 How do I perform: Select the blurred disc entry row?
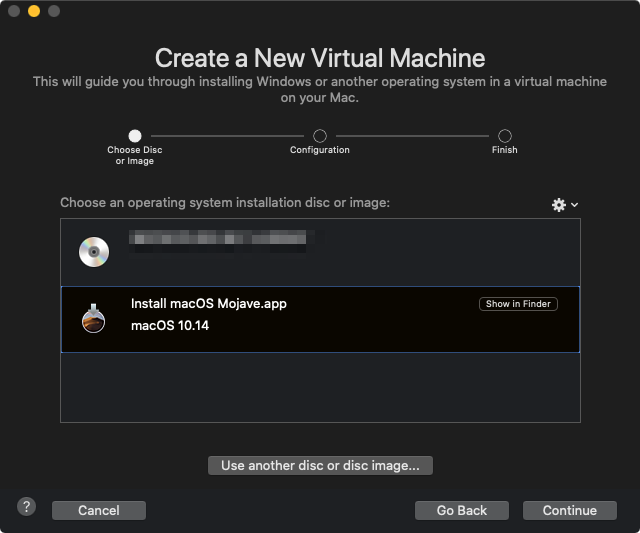click(x=320, y=252)
